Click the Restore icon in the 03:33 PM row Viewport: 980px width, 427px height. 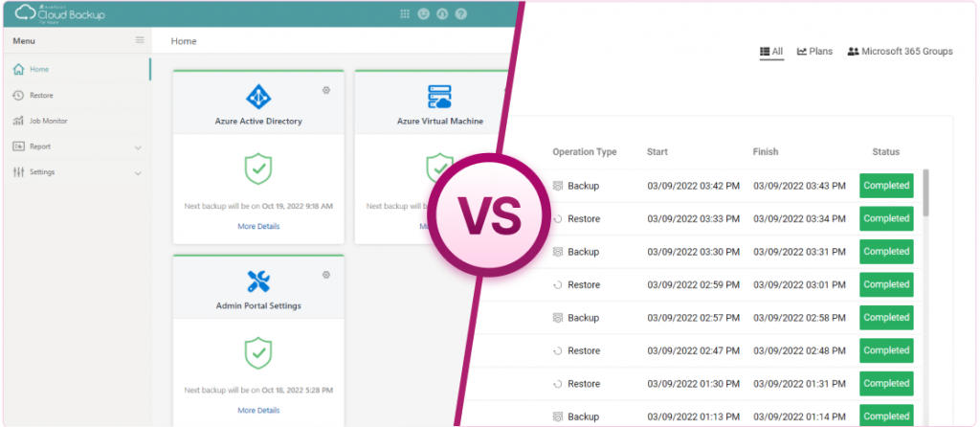558,219
